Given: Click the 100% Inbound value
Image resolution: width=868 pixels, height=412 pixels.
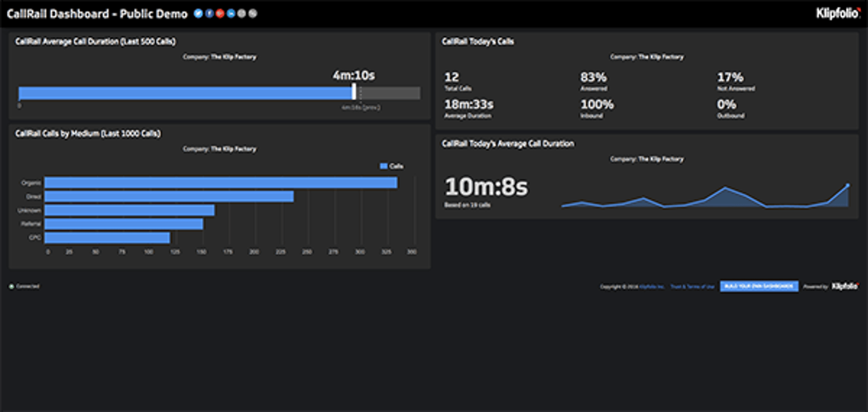Looking at the screenshot, I should (597, 105).
